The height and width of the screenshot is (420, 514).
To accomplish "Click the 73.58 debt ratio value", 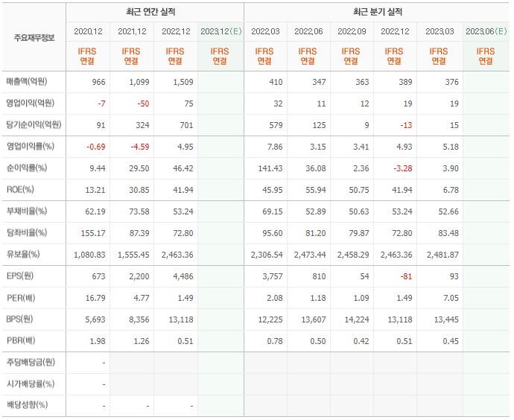I will pos(139,212).
